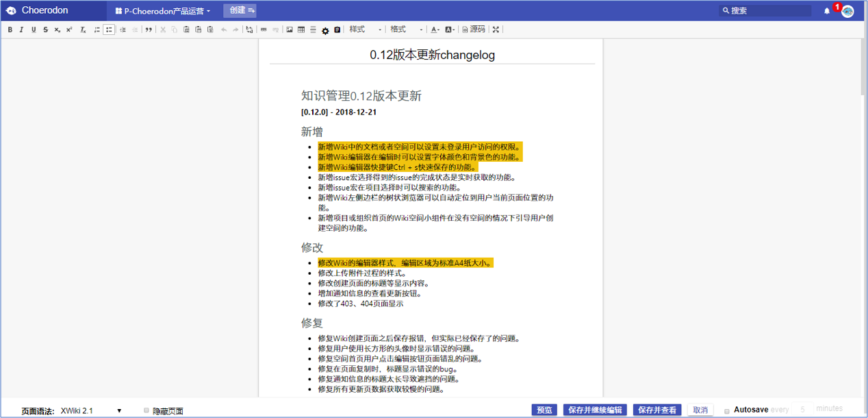Open the text color dropdown
Image resolution: width=868 pixels, height=418 pixels.
[x=435, y=29]
